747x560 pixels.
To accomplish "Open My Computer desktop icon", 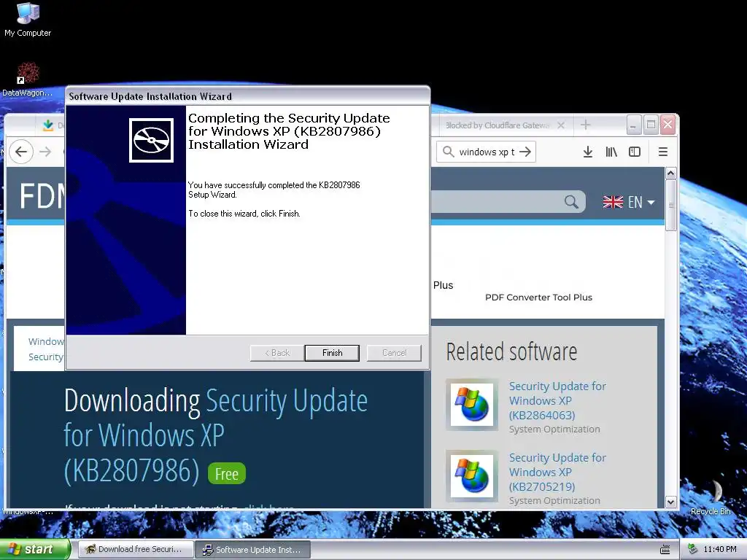I will (28, 20).
